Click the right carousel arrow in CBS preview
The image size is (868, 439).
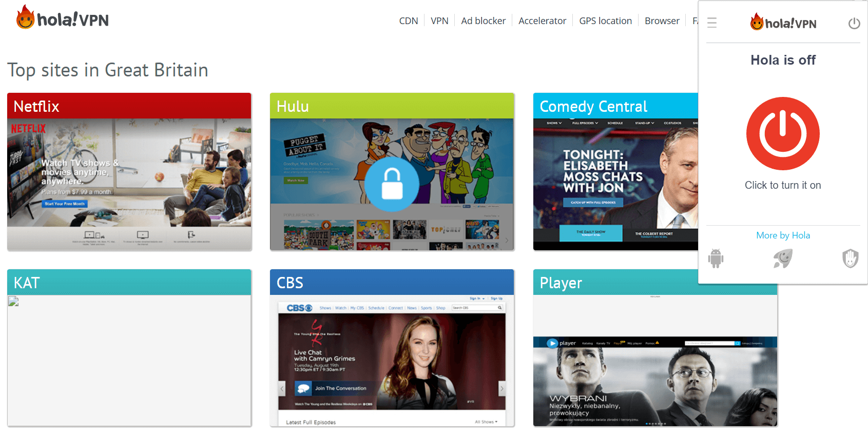pos(502,388)
